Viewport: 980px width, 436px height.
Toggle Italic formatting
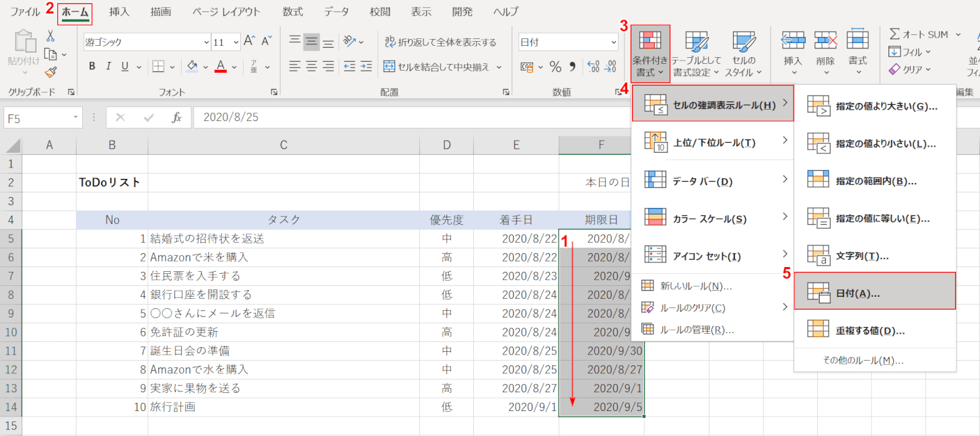click(x=108, y=67)
